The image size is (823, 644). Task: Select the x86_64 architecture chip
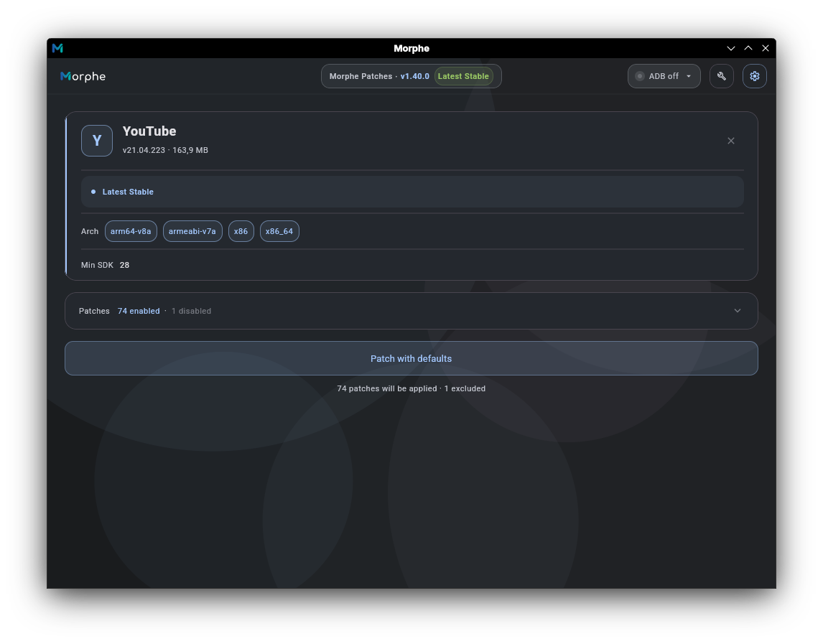[279, 231]
